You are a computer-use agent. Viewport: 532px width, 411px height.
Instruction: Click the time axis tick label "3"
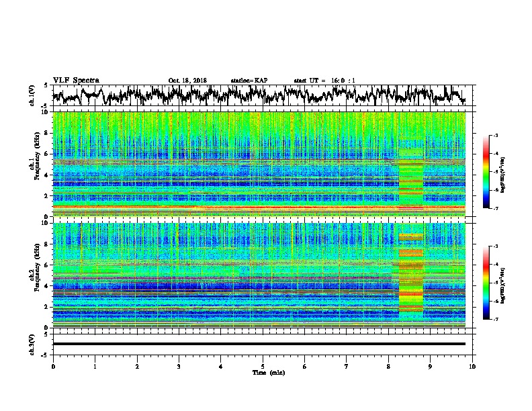[x=179, y=367]
